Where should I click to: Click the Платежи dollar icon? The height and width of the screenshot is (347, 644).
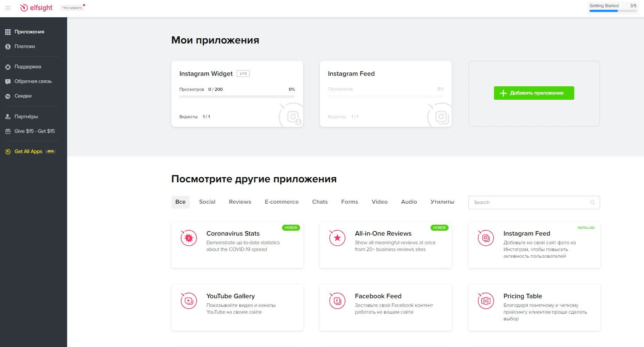[x=8, y=47]
